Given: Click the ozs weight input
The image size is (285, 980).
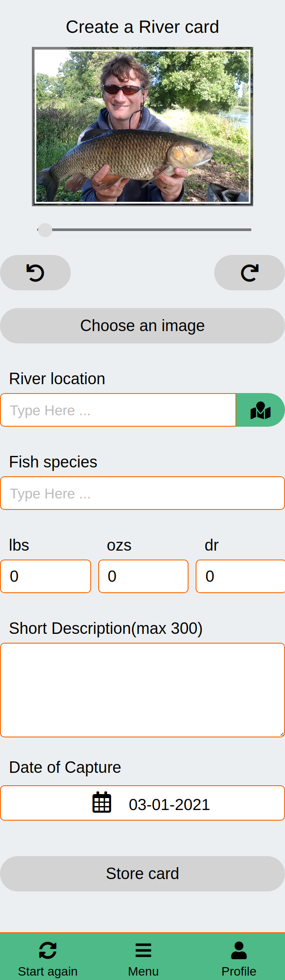Looking at the screenshot, I should click(143, 576).
